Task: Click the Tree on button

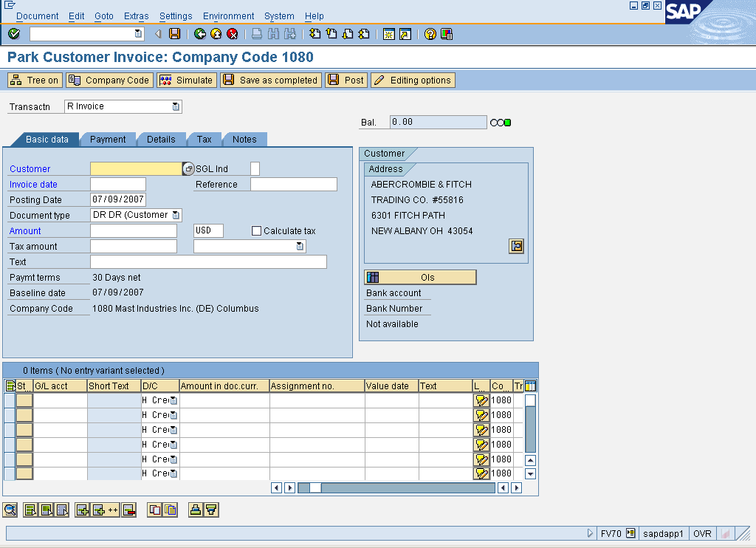Action: (35, 80)
